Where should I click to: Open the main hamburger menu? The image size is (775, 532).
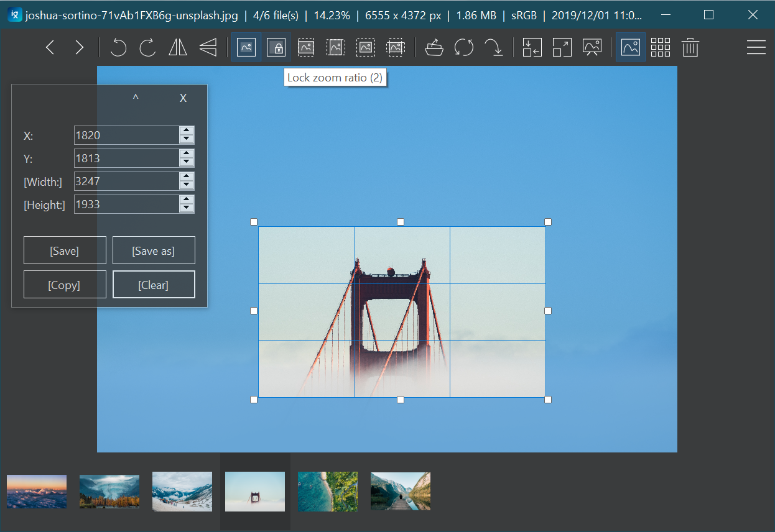pyautogui.click(x=756, y=47)
